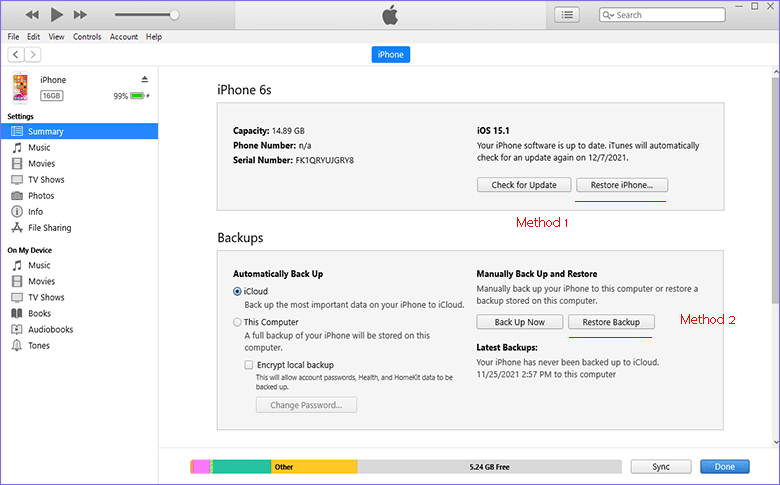Image resolution: width=780 pixels, height=485 pixels.
Task: Skip back with the rewind icon
Action: pos(32,15)
